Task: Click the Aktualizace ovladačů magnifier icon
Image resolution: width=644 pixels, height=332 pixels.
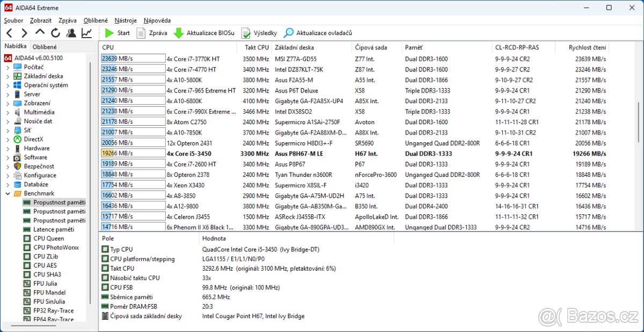Action: click(x=289, y=33)
